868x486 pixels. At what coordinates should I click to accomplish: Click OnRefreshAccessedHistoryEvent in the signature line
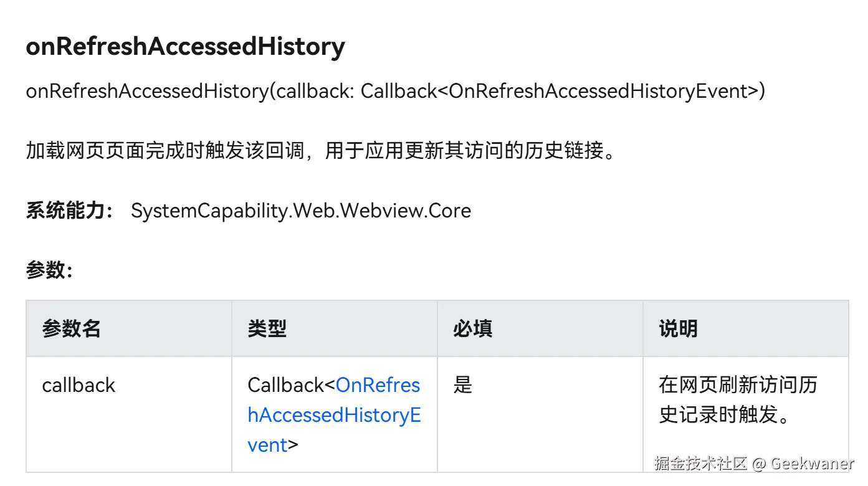point(598,92)
